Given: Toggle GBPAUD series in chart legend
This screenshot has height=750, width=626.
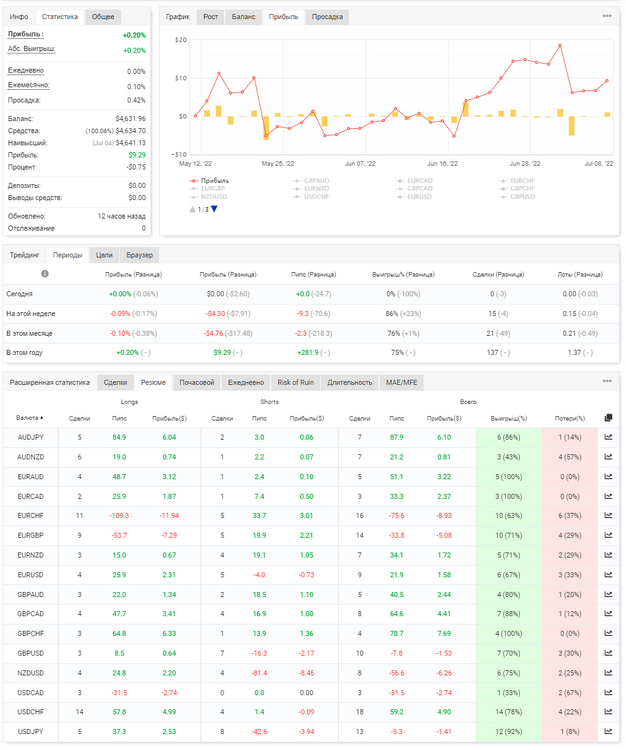Looking at the screenshot, I should tap(311, 181).
